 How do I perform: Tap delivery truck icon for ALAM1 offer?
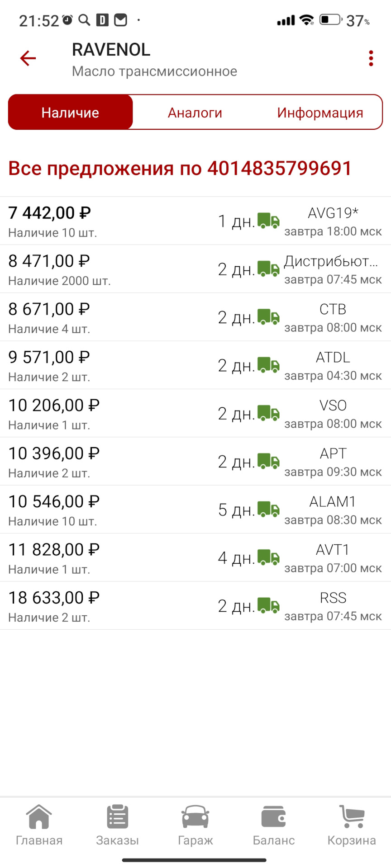pos(268,509)
